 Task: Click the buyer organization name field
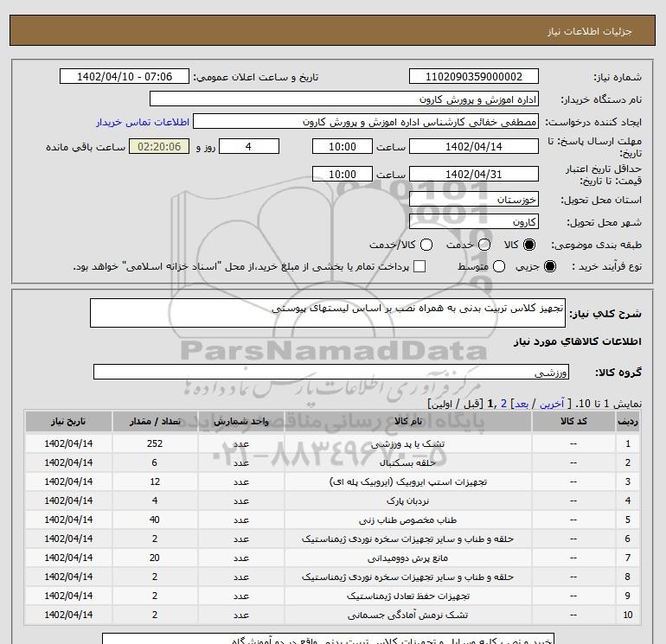tap(344, 99)
